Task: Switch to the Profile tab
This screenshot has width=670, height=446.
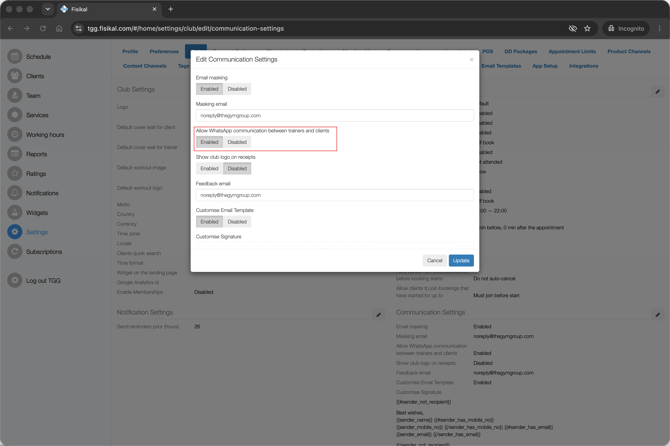Action: pos(130,51)
